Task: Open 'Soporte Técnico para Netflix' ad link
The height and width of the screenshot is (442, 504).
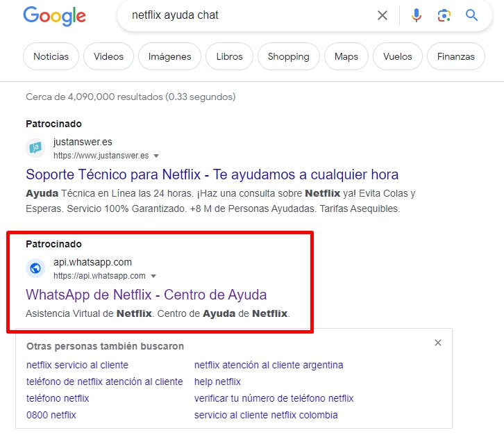Action: [212, 174]
